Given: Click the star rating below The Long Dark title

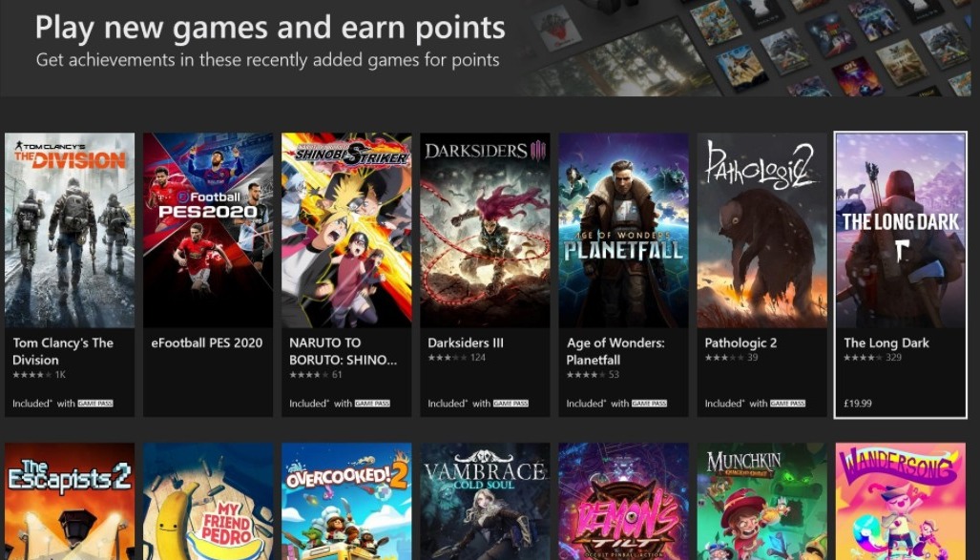Looking at the screenshot, I should point(863,358).
